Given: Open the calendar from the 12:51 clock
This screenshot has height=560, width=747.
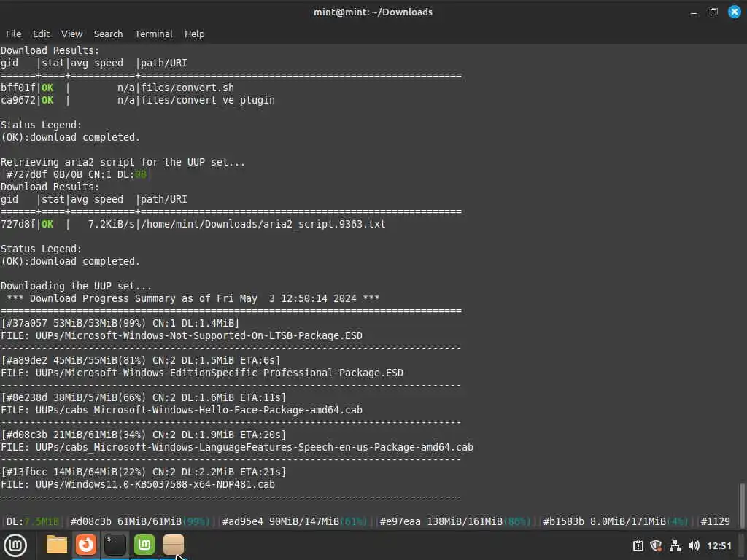Looking at the screenshot, I should (x=719, y=545).
